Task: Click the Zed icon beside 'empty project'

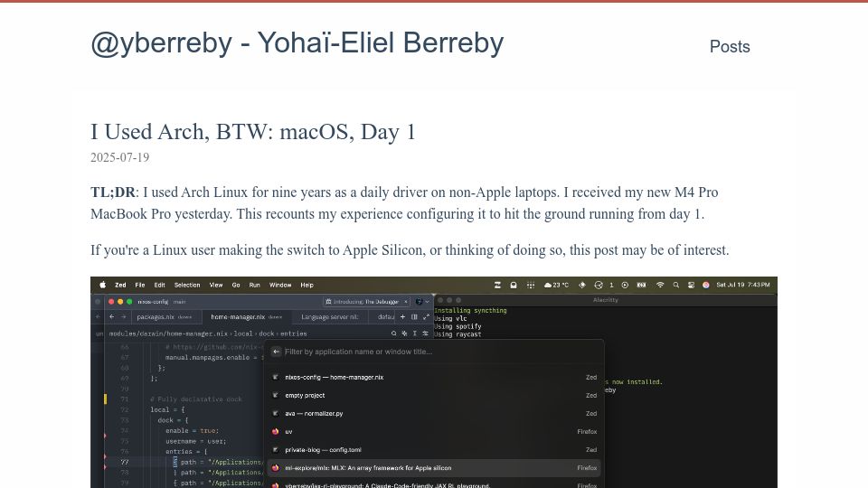Action: tap(276, 396)
